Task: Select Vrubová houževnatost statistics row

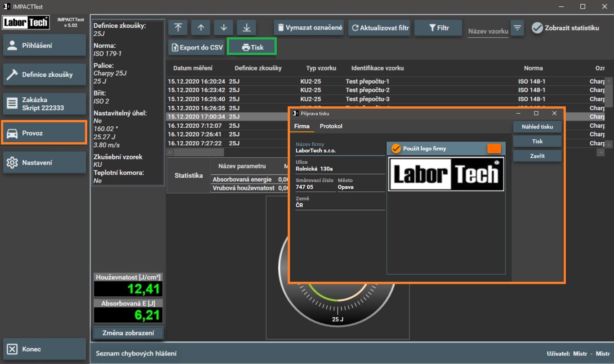Action: (250, 188)
